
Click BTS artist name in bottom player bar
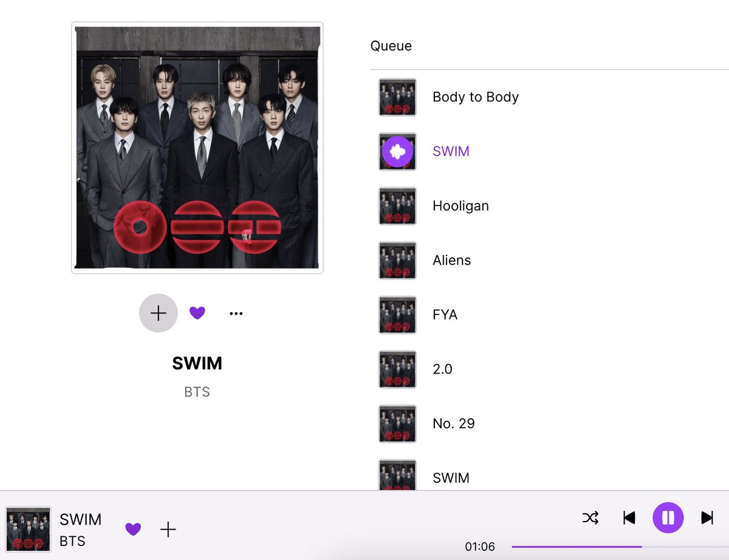click(72, 541)
